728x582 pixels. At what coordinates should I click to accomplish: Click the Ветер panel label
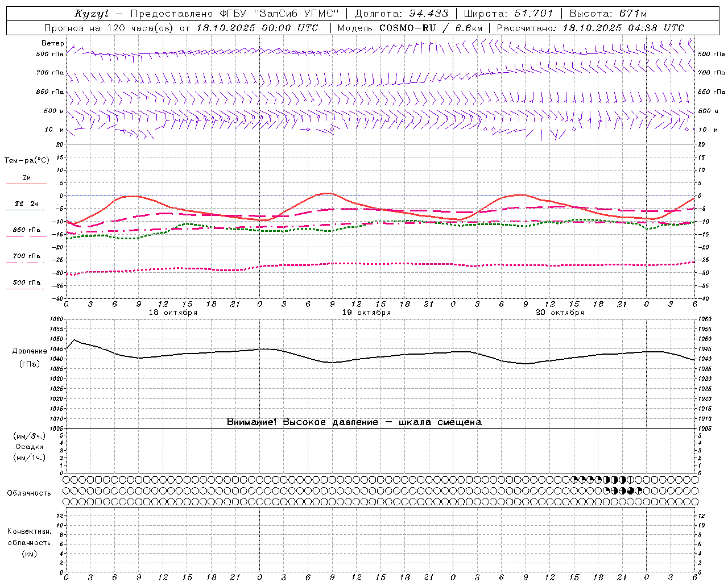52,43
